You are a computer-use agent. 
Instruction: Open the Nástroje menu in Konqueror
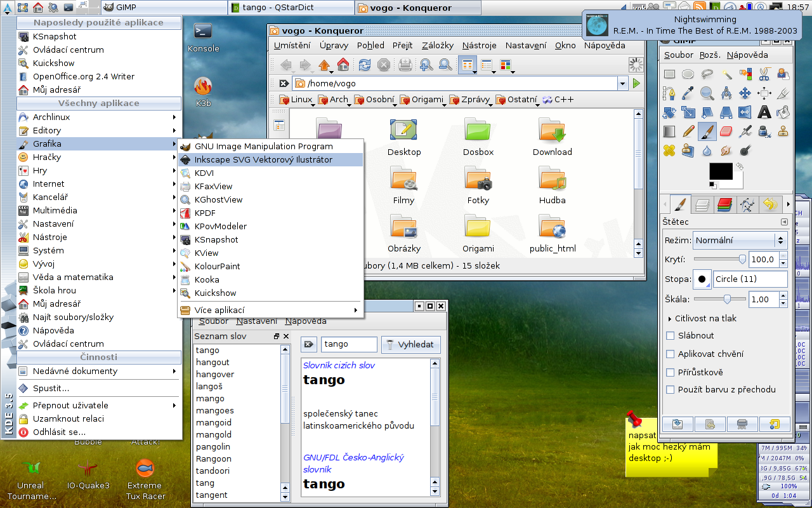click(x=479, y=45)
